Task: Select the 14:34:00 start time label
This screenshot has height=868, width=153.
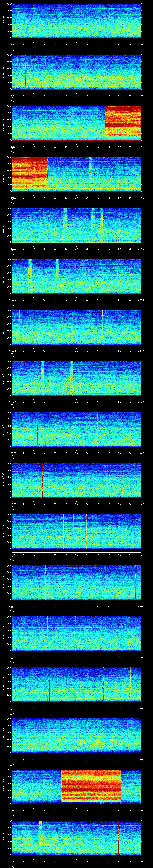Action: click(12, 197)
